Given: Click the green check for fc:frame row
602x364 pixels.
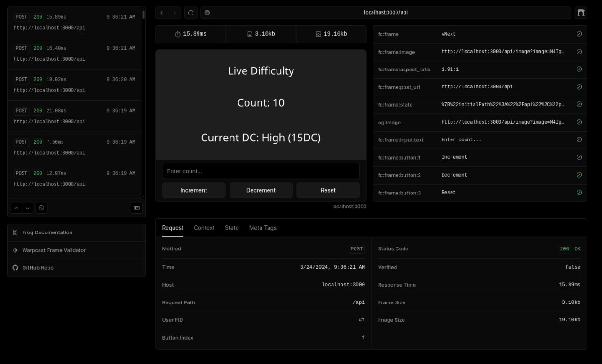Looking at the screenshot, I should [x=579, y=34].
